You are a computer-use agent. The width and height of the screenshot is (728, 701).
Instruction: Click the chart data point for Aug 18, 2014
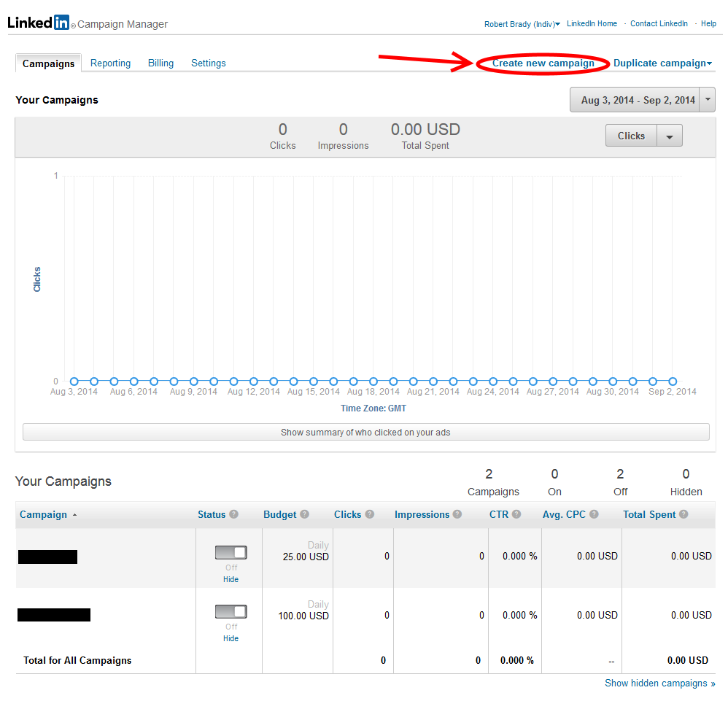tap(373, 382)
